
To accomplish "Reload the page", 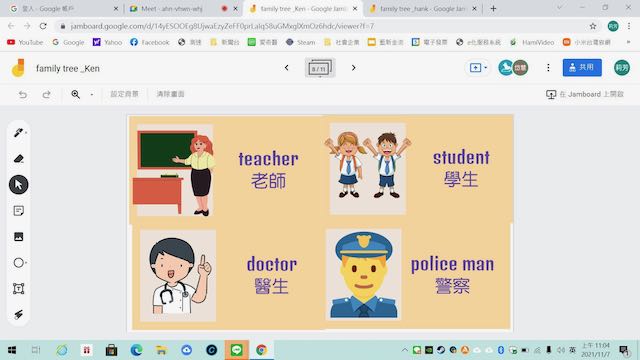I will coord(43,26).
